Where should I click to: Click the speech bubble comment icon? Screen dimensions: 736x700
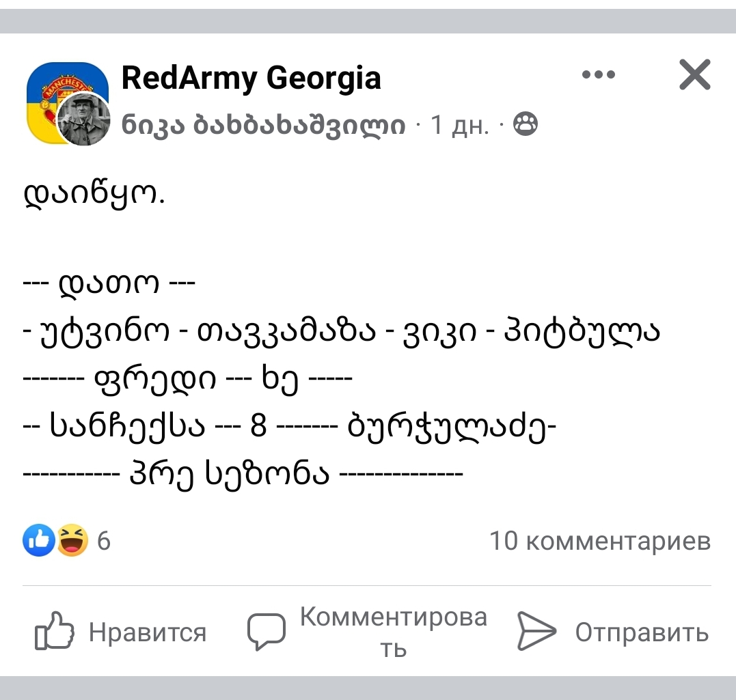(265, 631)
